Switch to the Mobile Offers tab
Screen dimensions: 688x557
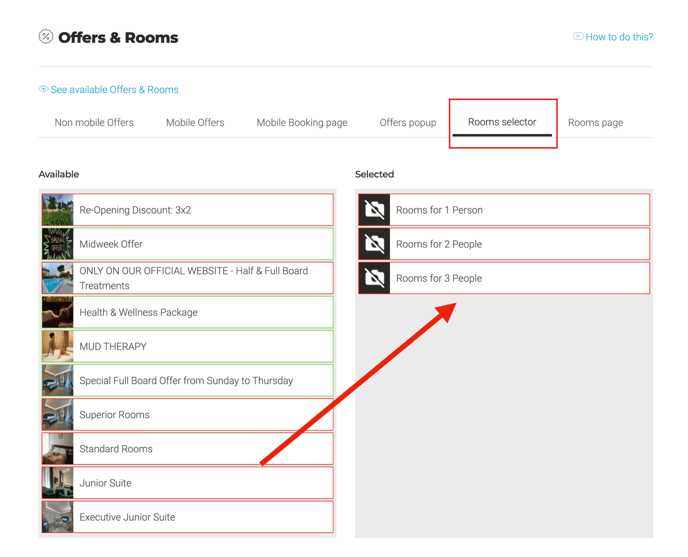[x=195, y=123]
